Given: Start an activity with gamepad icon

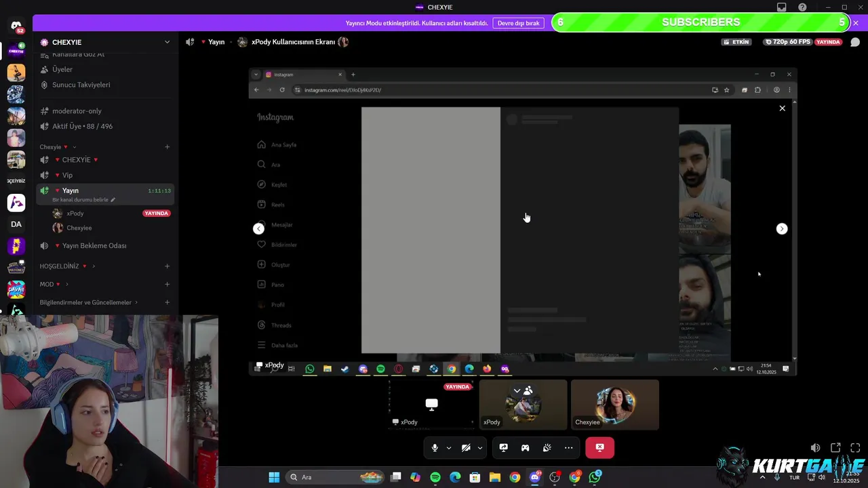Looking at the screenshot, I should tap(525, 448).
